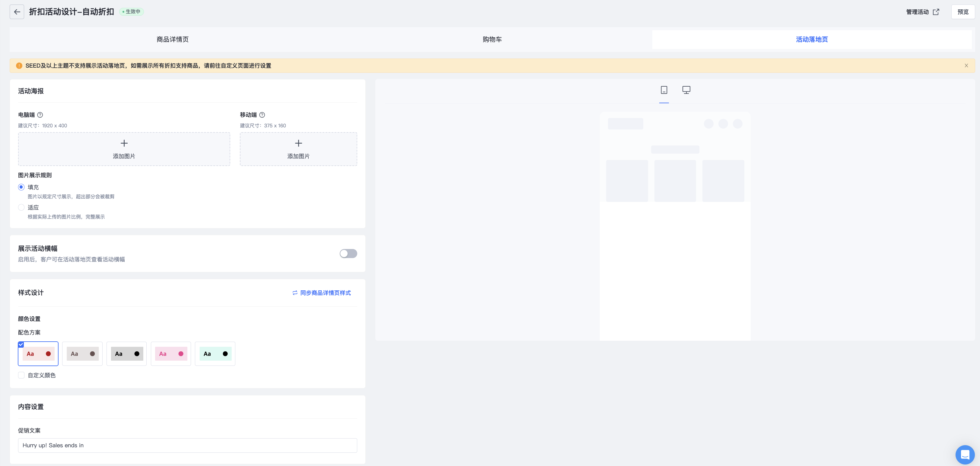This screenshot has width=980, height=466.
Task: Open 管理活动 external link
Action: point(922,12)
